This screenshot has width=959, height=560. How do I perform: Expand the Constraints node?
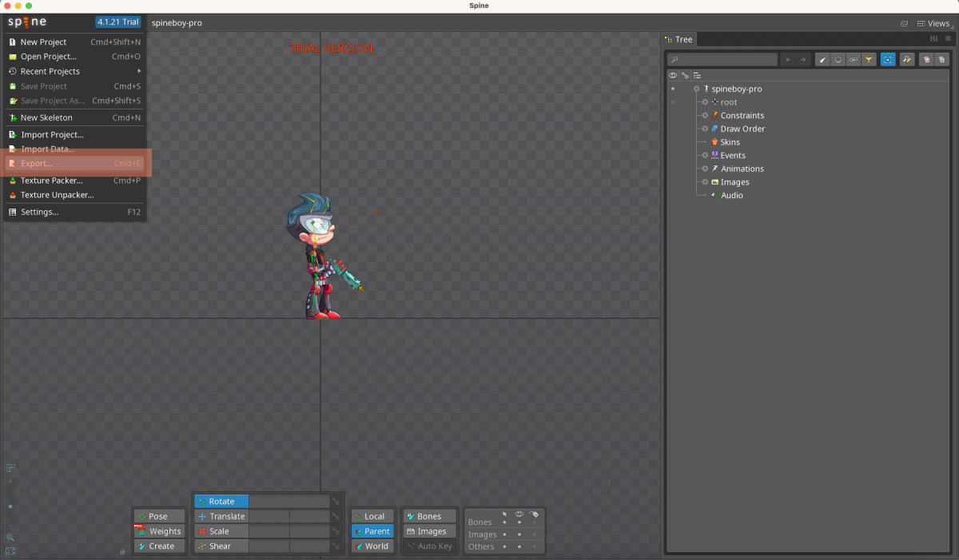point(705,115)
